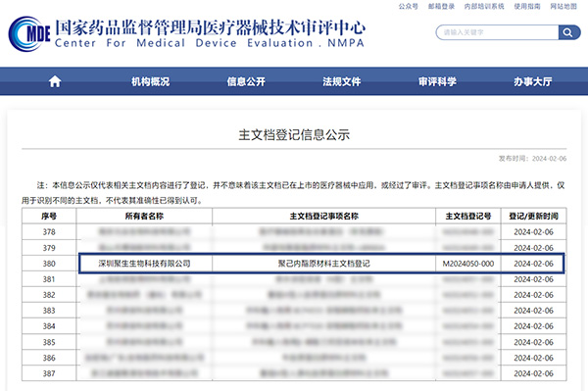Screen dimensions: 588x391
Task: Click row number 386
Action: 49,358
